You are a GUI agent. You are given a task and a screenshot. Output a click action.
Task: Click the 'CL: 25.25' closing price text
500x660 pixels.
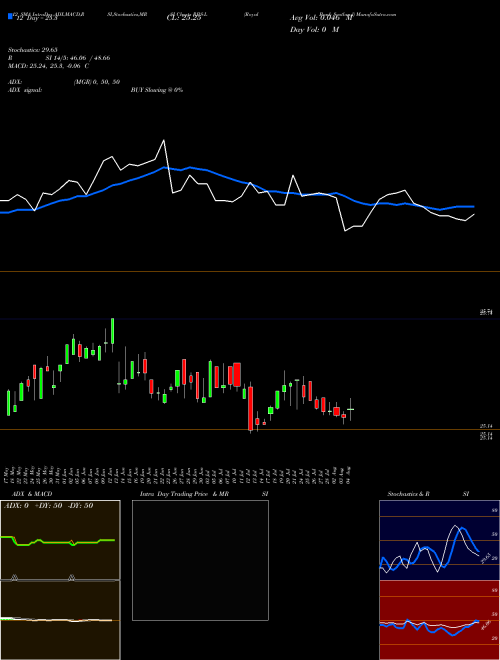(184, 19)
